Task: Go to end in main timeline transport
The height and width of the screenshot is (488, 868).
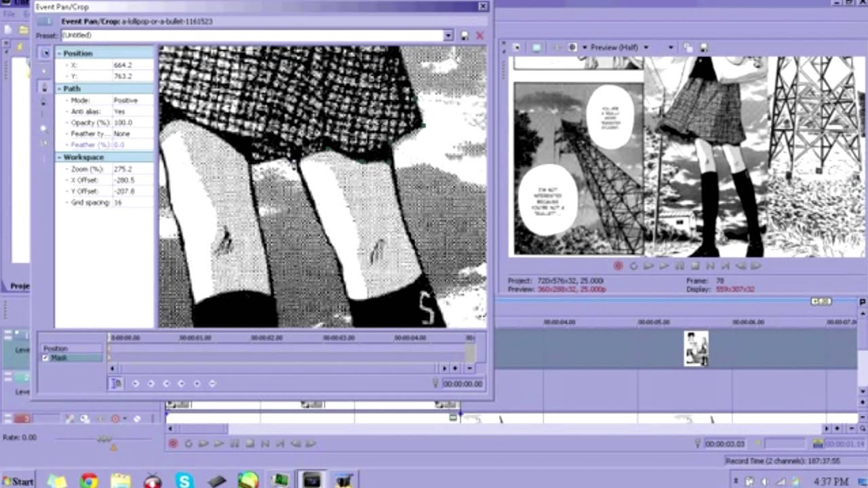Action: click(x=280, y=444)
